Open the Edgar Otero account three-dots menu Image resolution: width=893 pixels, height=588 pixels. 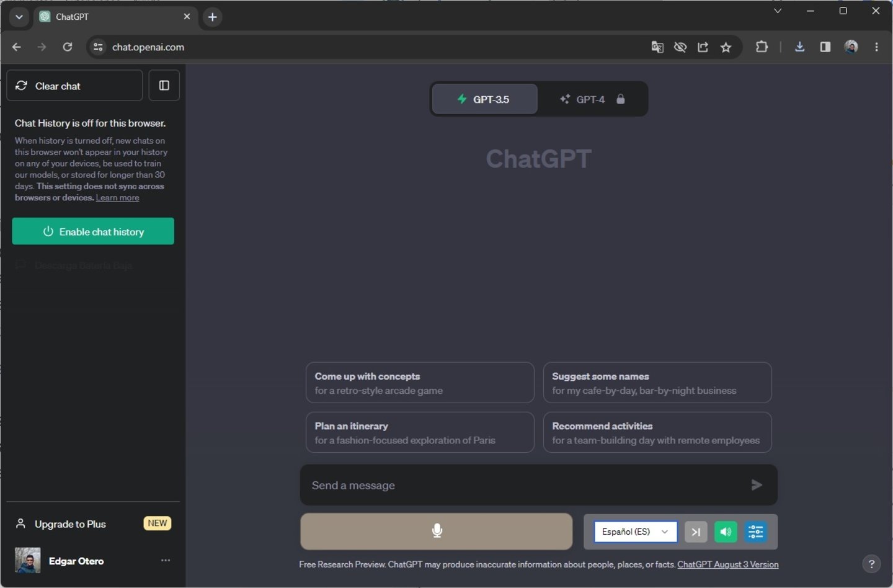166,560
